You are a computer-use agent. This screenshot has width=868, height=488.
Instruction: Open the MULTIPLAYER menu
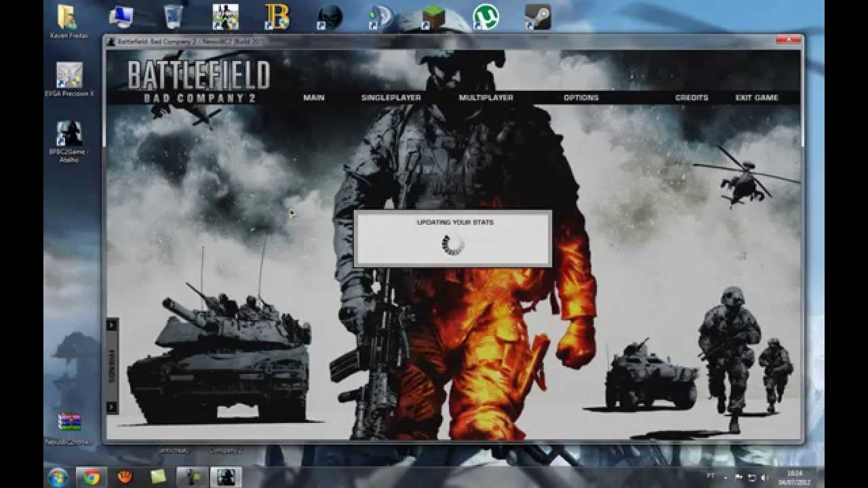click(486, 98)
